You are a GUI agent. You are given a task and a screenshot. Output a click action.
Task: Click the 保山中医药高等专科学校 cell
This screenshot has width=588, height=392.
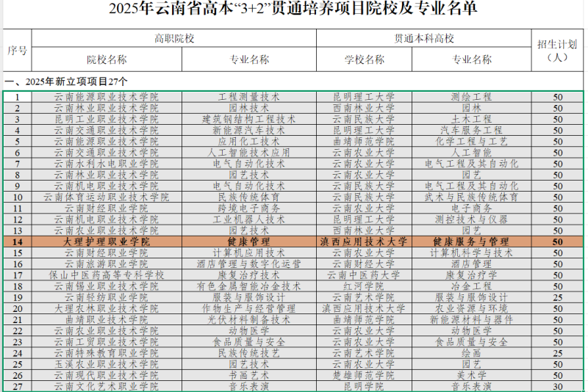tap(107, 275)
